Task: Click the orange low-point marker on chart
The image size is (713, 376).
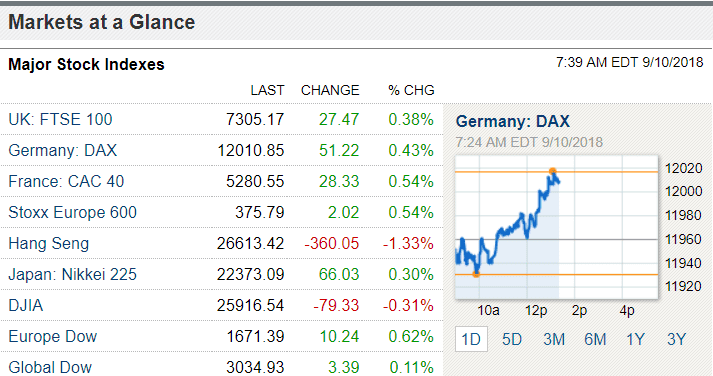Action: tap(476, 274)
